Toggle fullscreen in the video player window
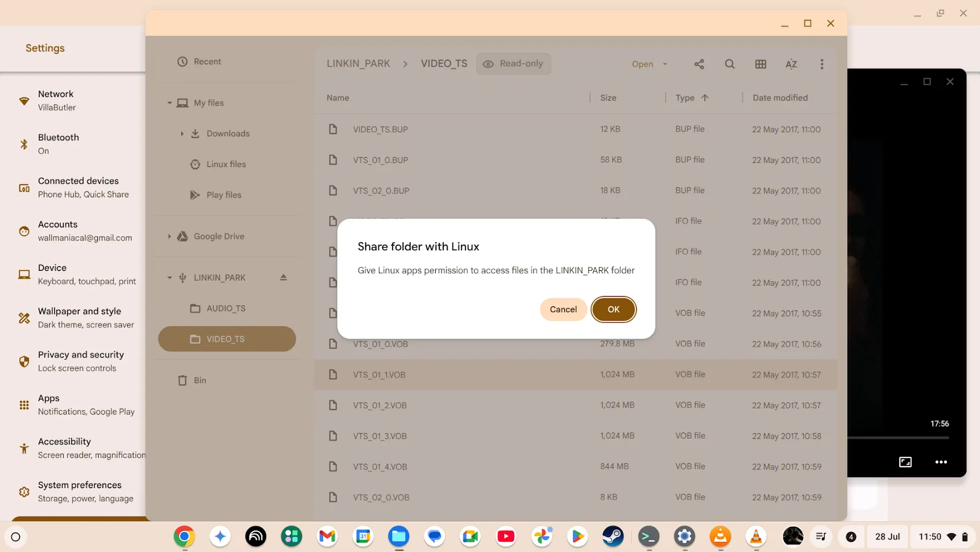Screen dimensions: 980x552 905,462
